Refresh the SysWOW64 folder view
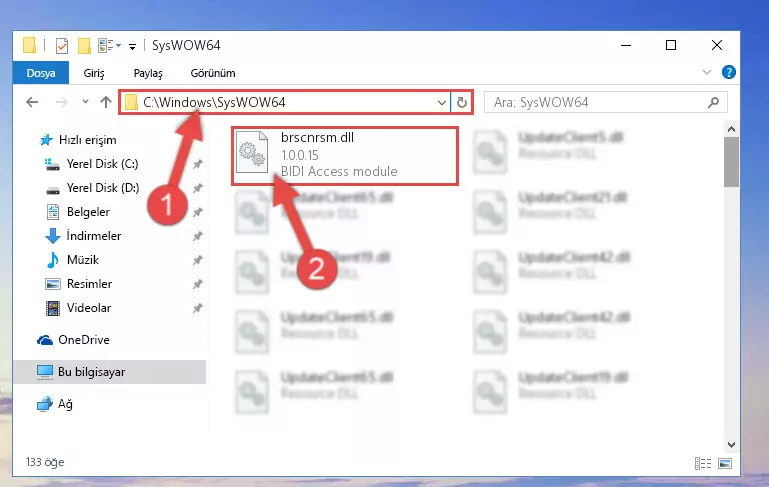Image resolution: width=769 pixels, height=487 pixels. 461,103
